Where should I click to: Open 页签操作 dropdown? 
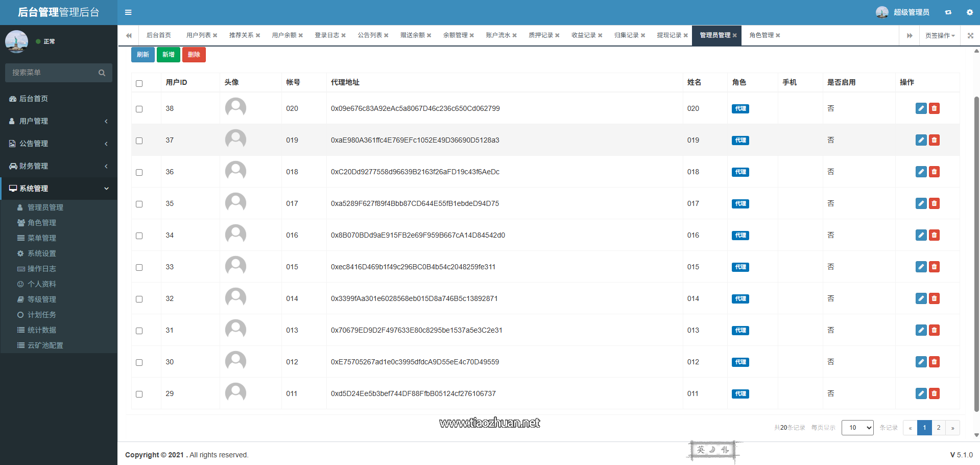pos(940,35)
